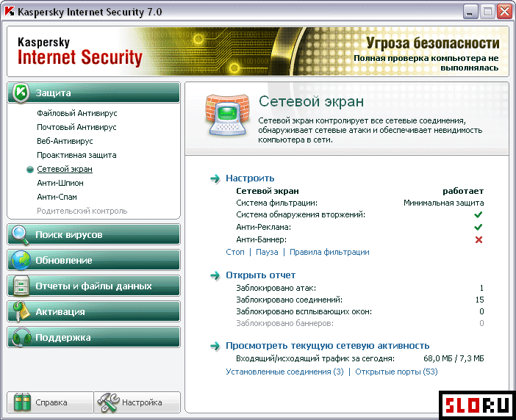Click the file cabinet icon for Отчеты
The height and width of the screenshot is (420, 516).
(x=21, y=286)
